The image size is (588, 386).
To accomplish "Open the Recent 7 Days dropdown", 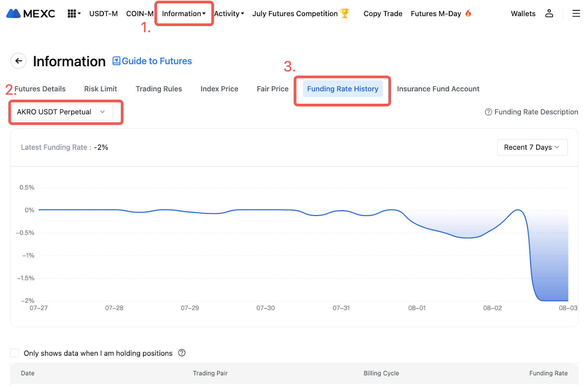I will (x=532, y=147).
